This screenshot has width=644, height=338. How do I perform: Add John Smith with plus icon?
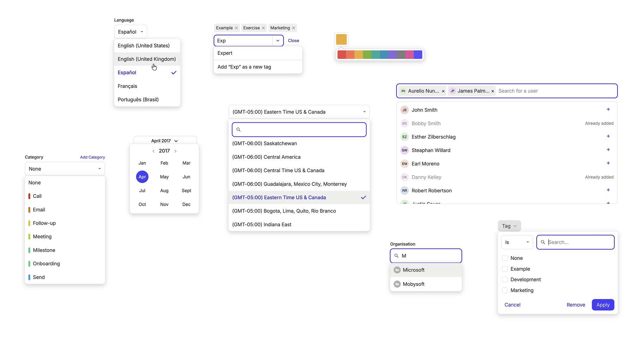tap(608, 110)
